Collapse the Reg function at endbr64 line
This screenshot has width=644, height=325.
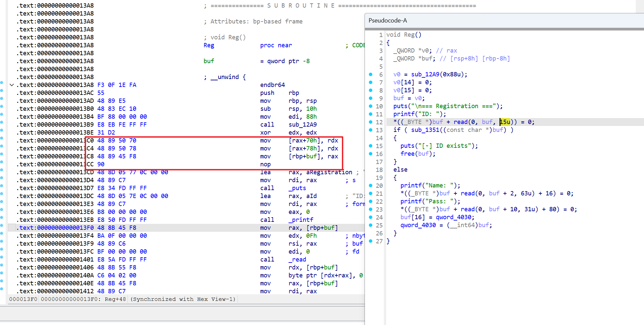(12, 85)
